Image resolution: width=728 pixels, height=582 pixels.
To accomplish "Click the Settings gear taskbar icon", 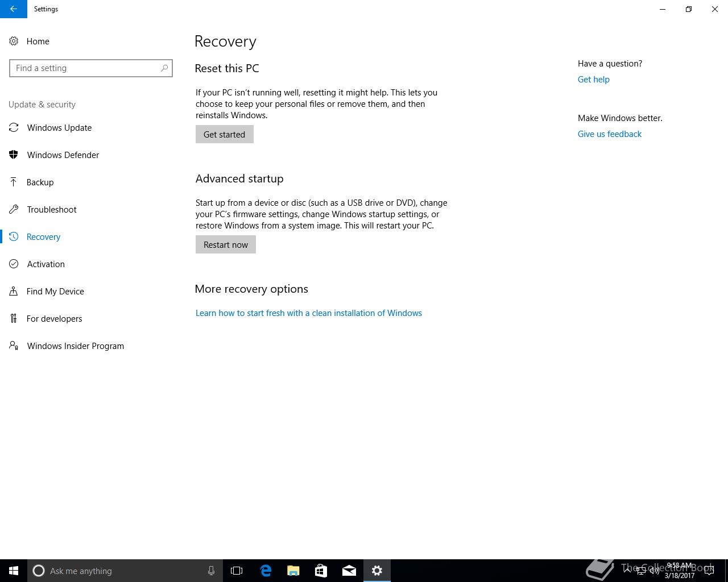I will 377,571.
